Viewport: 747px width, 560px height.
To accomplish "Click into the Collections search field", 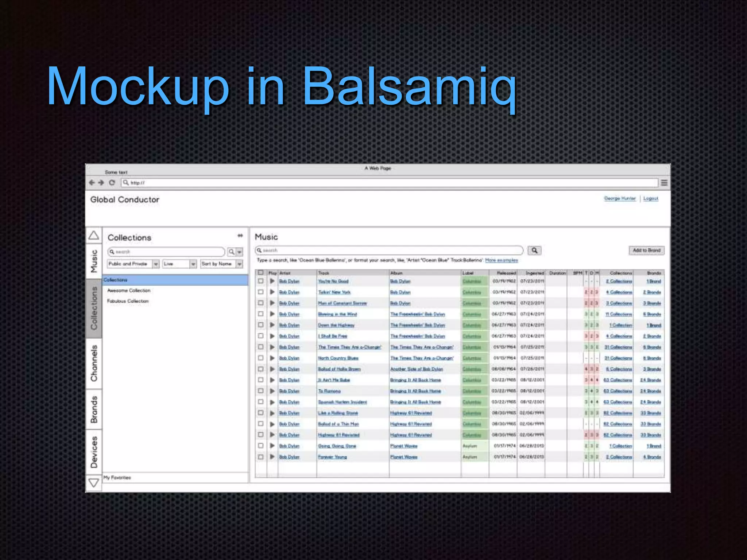I will click(166, 252).
